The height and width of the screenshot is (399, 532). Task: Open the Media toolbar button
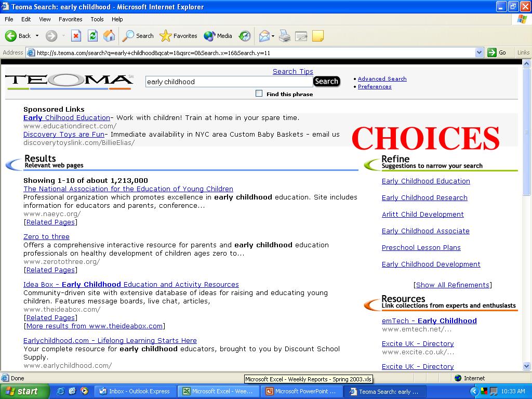218,36
